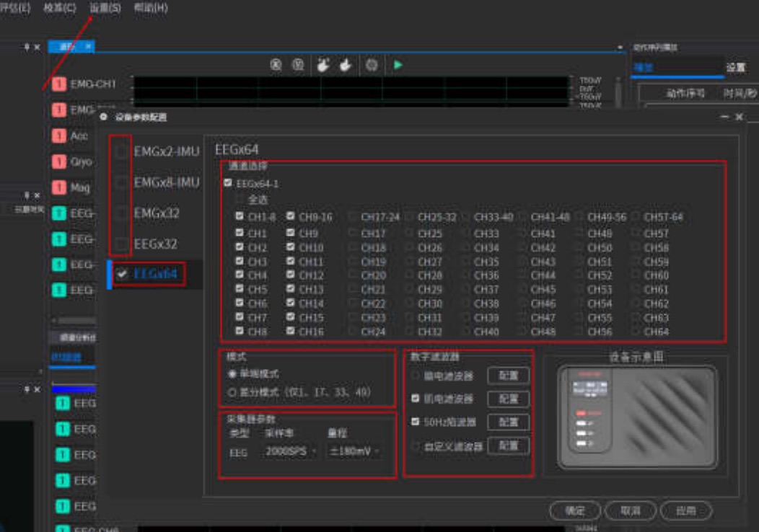This screenshot has width=759, height=532.
Task: Uncheck the CH9-16 group checkbox
Action: (291, 216)
